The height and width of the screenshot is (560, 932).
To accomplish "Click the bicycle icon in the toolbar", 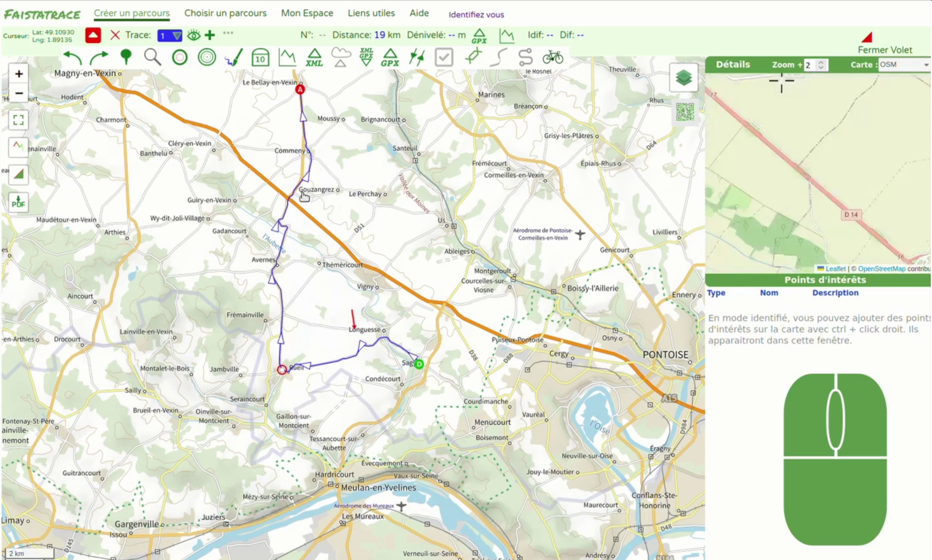I will (x=552, y=57).
